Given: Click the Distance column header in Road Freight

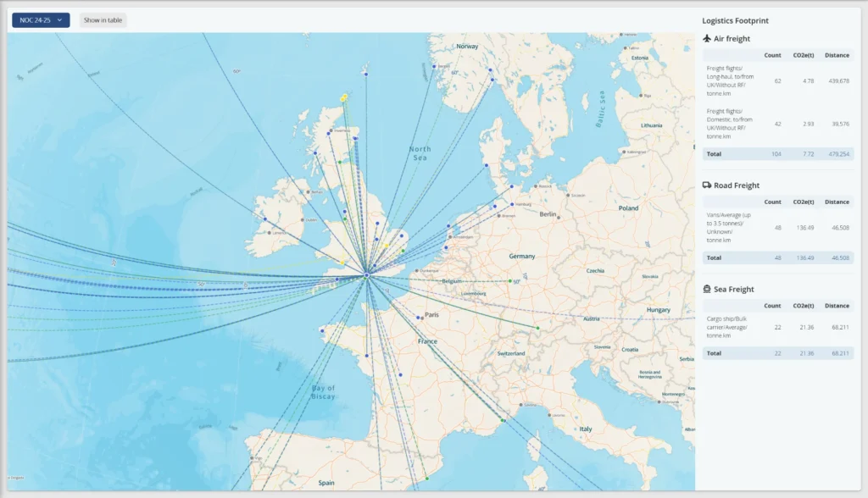Looking at the screenshot, I should point(837,202).
